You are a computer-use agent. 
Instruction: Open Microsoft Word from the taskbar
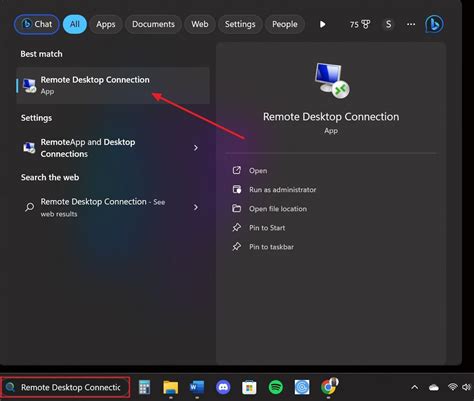(197, 387)
